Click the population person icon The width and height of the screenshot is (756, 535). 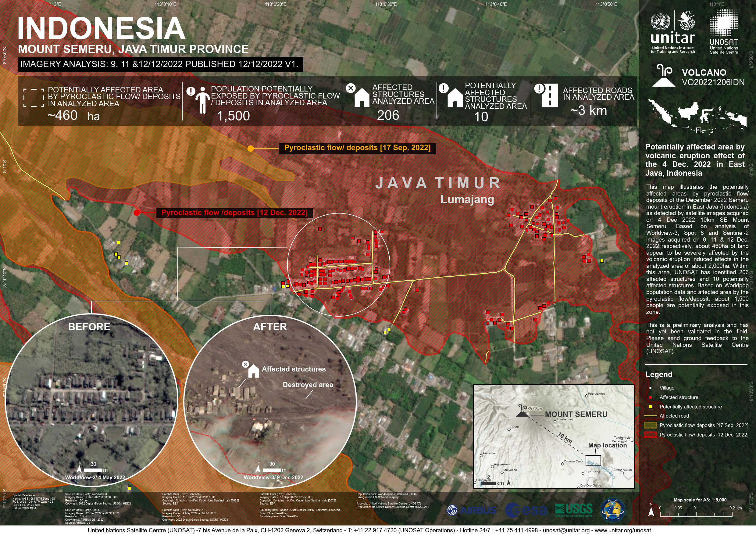point(202,100)
